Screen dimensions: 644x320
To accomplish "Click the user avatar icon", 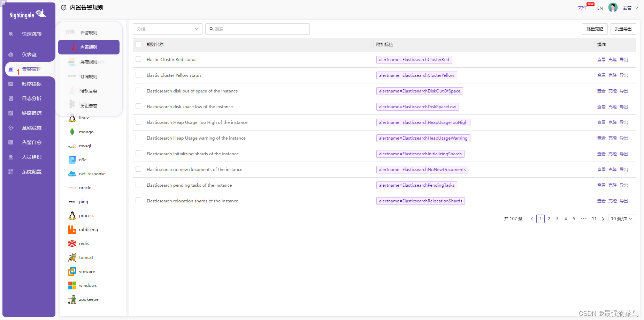I will coord(613,7).
